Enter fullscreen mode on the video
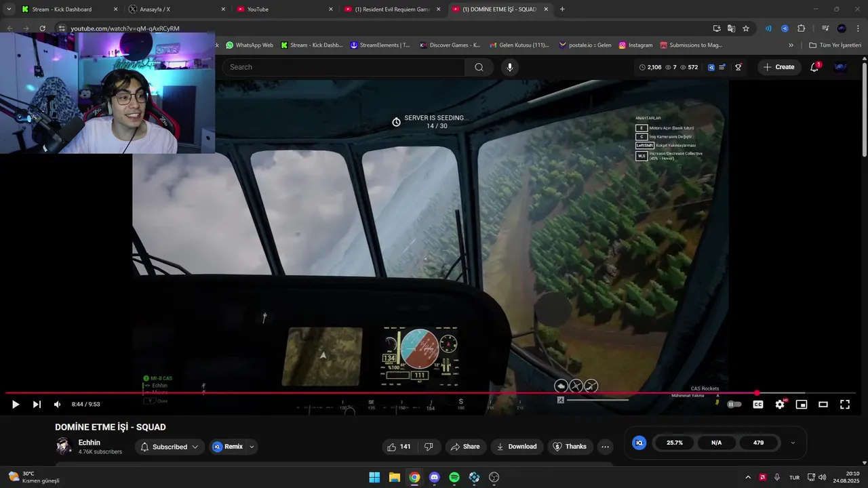The image size is (868, 488). tap(845, 405)
